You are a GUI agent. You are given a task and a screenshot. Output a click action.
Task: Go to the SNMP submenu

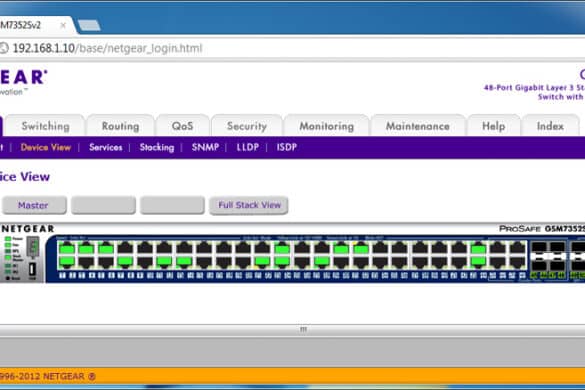(x=205, y=147)
